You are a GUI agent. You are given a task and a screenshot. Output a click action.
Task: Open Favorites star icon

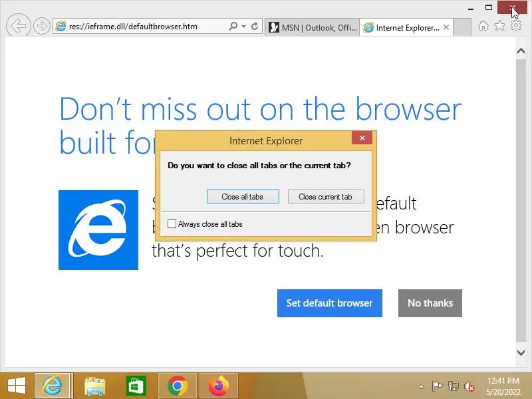500,25
